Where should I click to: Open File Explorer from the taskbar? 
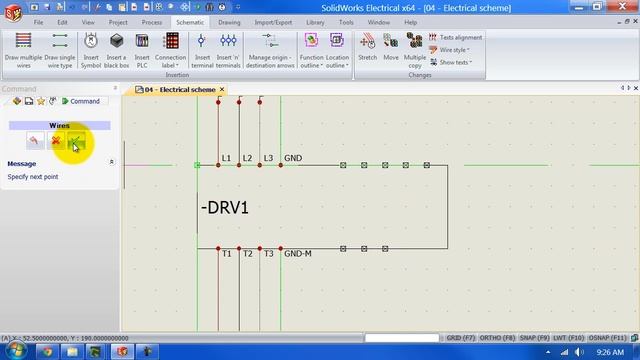(x=72, y=351)
